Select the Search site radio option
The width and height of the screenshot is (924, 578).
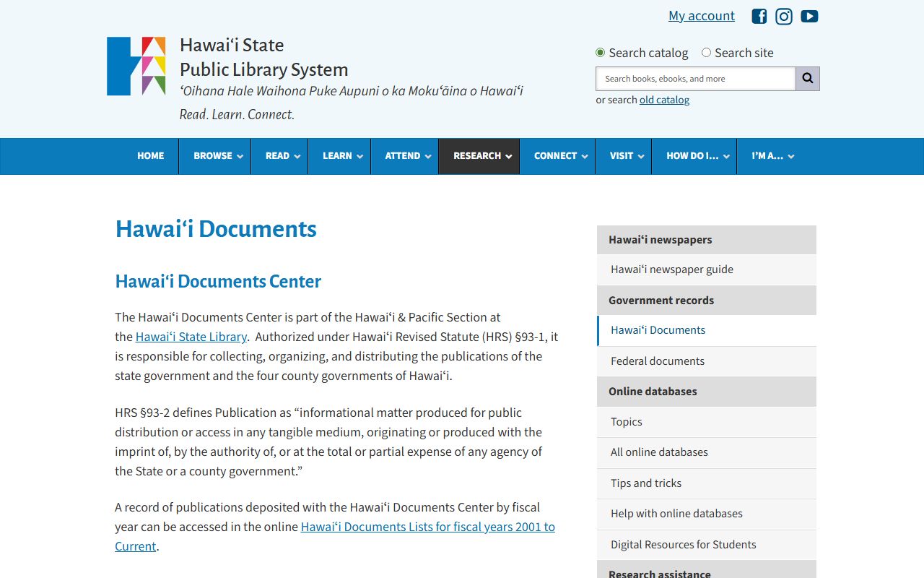706,53
